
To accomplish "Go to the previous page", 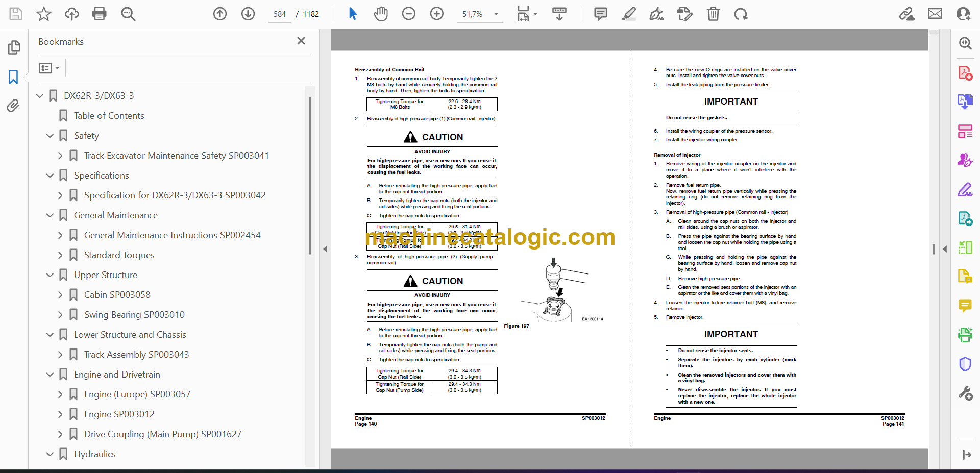I will click(x=220, y=14).
